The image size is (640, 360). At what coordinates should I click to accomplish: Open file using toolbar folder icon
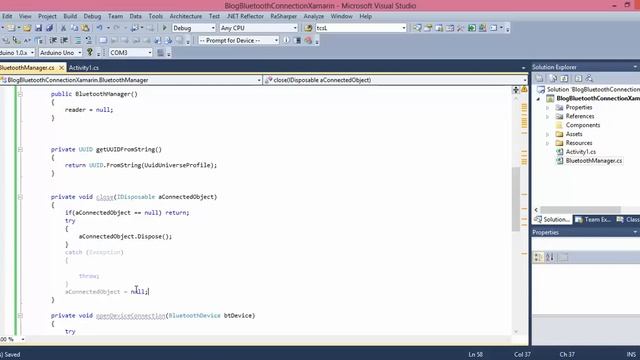tap(27, 28)
